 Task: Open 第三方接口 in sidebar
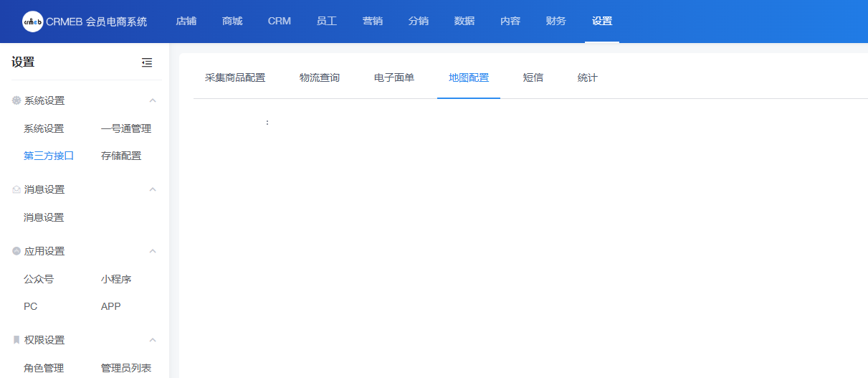pyautogui.click(x=49, y=156)
